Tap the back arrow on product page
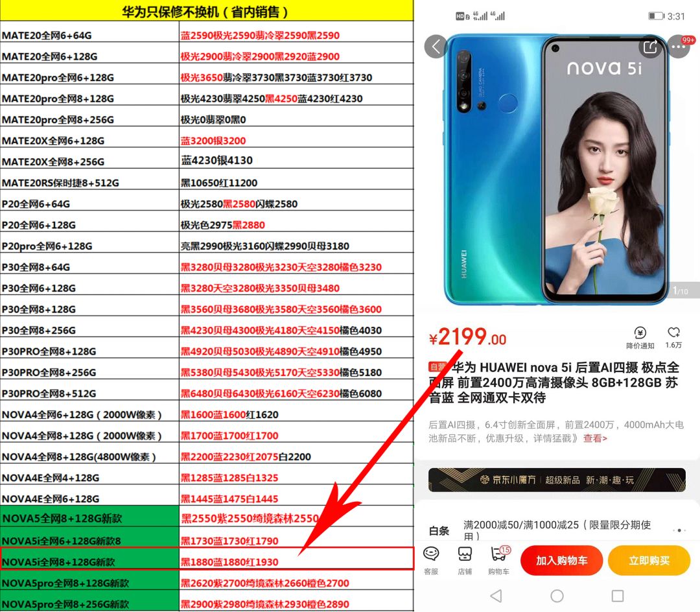The image size is (700, 612). coord(436,47)
